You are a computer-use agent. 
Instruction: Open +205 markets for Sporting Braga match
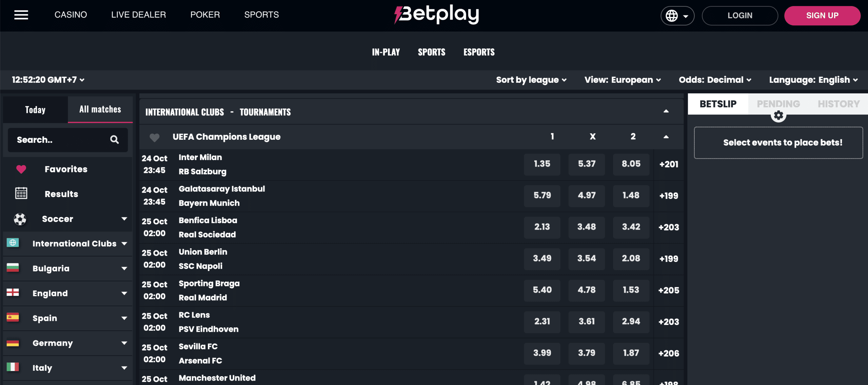[x=669, y=290]
